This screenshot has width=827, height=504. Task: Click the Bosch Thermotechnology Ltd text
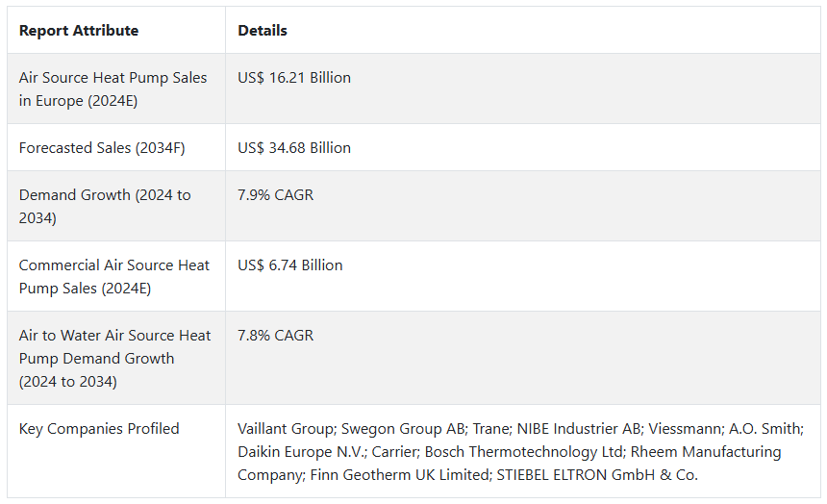(x=524, y=452)
